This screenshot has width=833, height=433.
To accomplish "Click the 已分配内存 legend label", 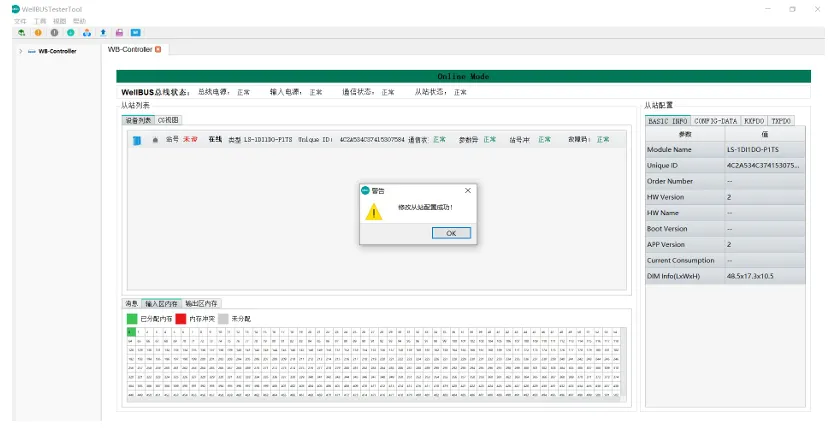I will (x=156, y=319).
